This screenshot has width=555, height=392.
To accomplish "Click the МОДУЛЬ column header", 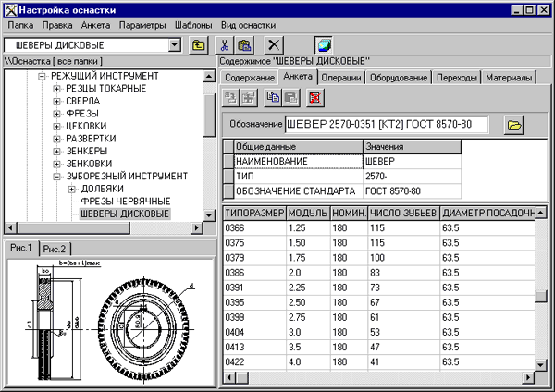I will 306,213.
